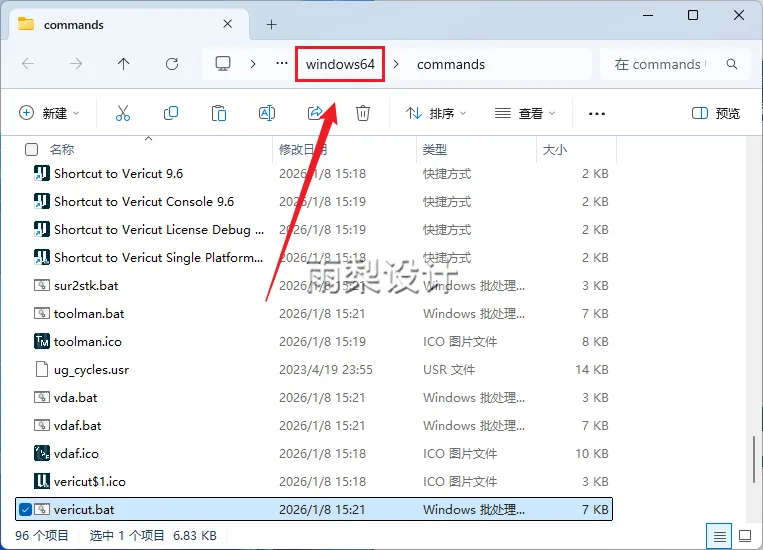Viewport: 763px width, 550px height.
Task: Click the search magnifier icon
Action: (732, 64)
